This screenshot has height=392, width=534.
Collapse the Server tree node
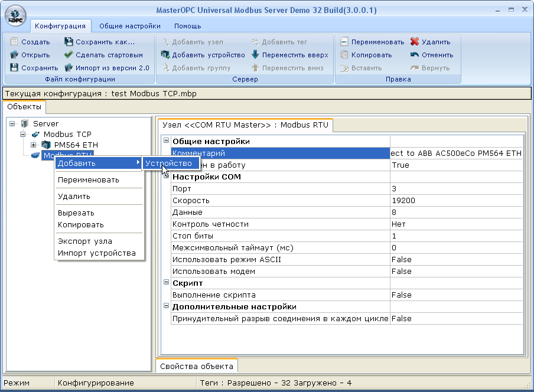click(x=12, y=124)
